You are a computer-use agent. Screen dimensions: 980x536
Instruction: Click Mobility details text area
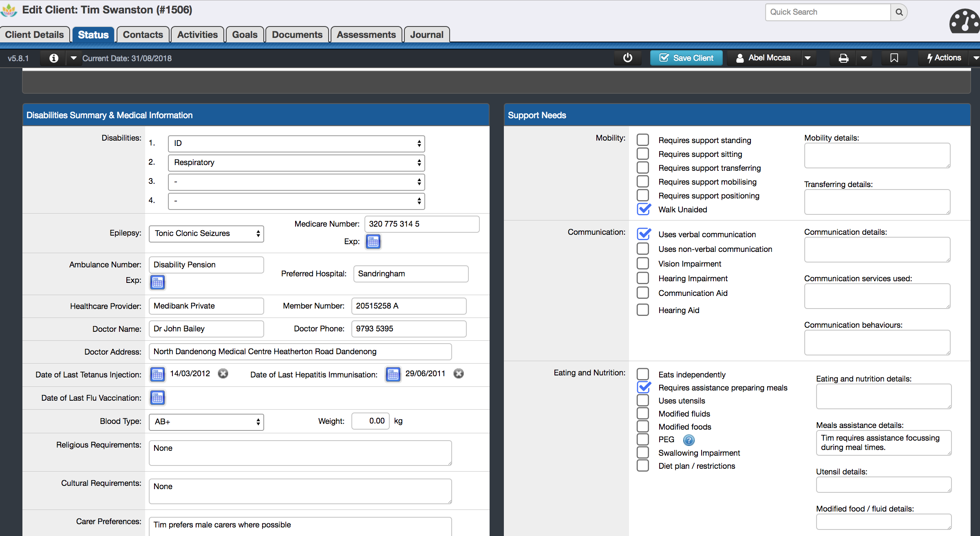[x=877, y=155]
